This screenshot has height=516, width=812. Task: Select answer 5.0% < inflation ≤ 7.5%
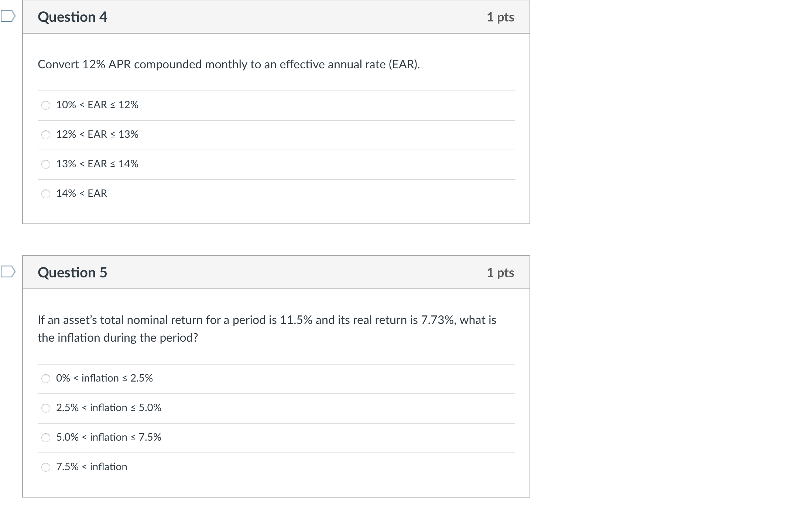[45, 438]
